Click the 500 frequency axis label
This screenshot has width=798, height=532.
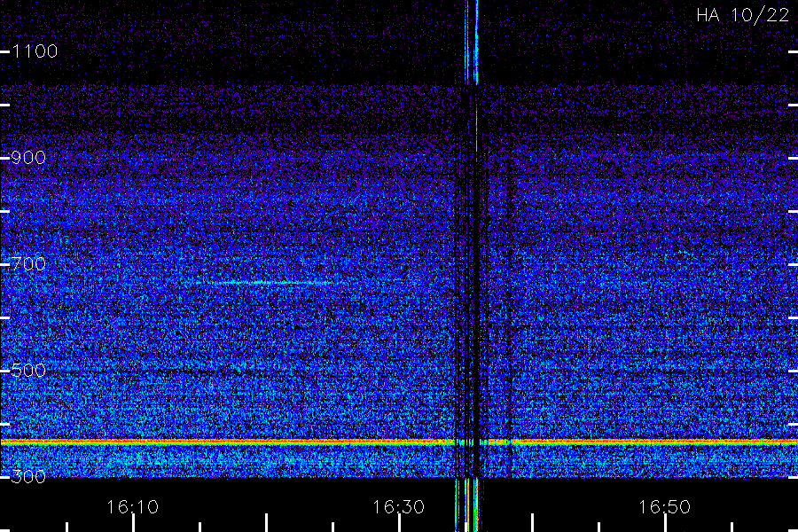pyautogui.click(x=28, y=371)
